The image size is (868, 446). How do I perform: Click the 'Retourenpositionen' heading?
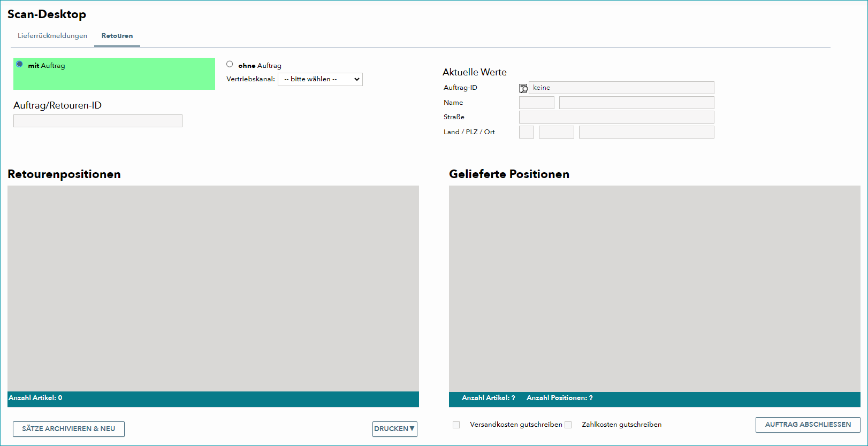(x=64, y=174)
